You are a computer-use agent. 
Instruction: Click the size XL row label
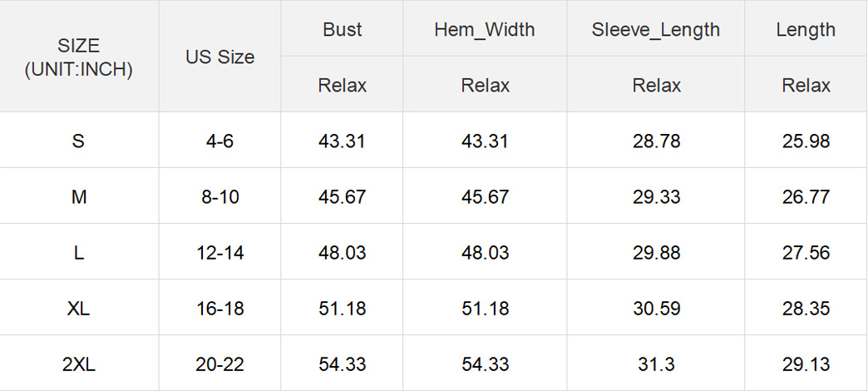coord(79,309)
